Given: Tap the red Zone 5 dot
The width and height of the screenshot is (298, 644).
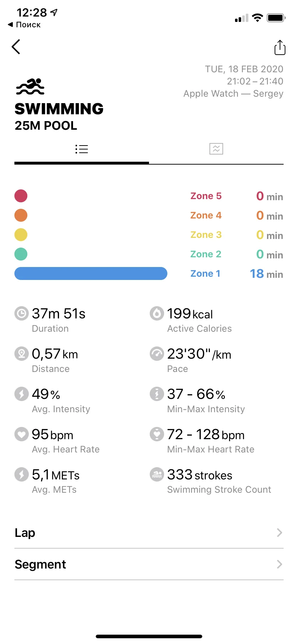Looking at the screenshot, I should 21,196.
